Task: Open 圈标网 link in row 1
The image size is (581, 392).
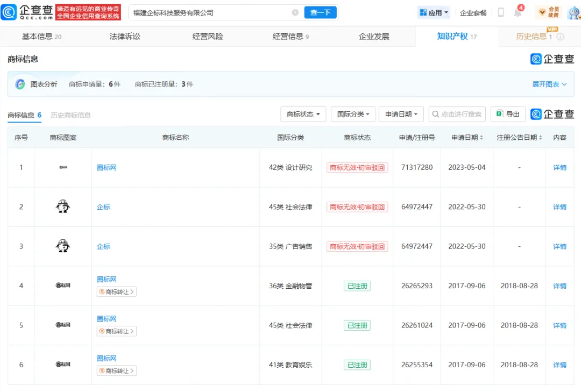Action: [107, 167]
